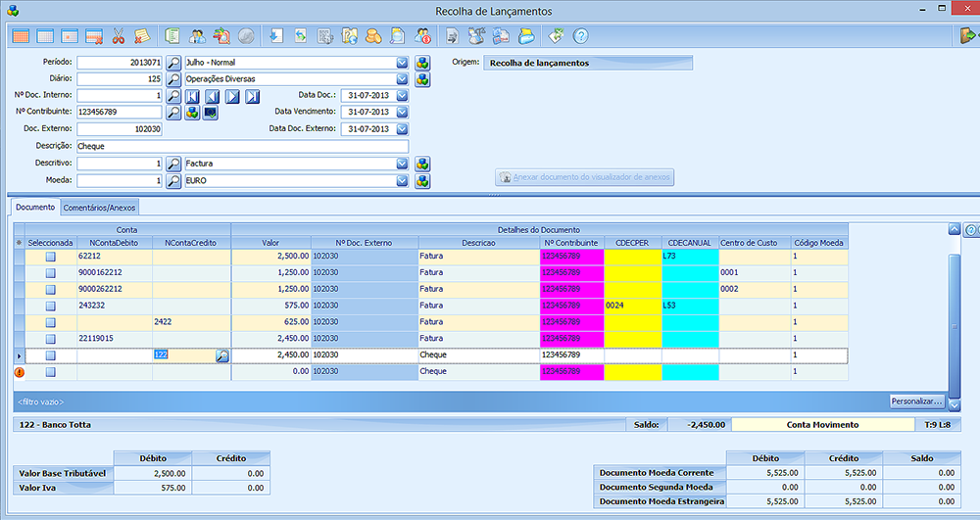Click the magnifier icon next to Nº Contribuinte
Screen dimensions: 980x520
point(173,113)
